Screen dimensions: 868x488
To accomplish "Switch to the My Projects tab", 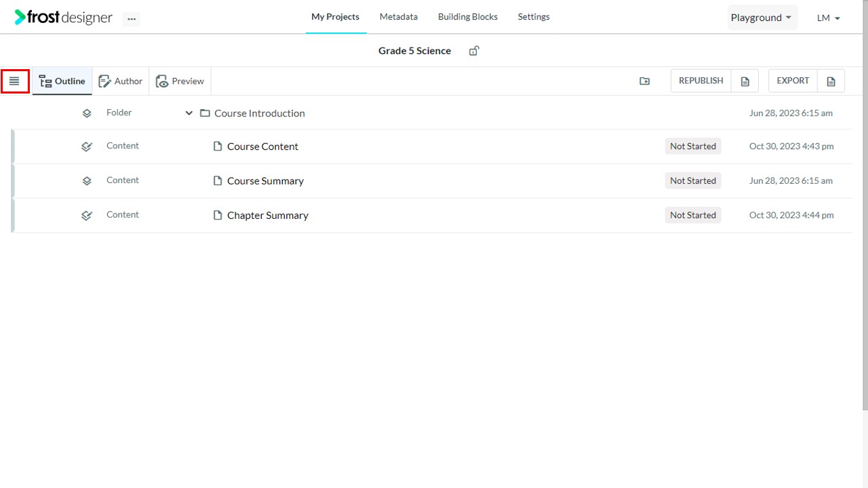I will [x=336, y=17].
